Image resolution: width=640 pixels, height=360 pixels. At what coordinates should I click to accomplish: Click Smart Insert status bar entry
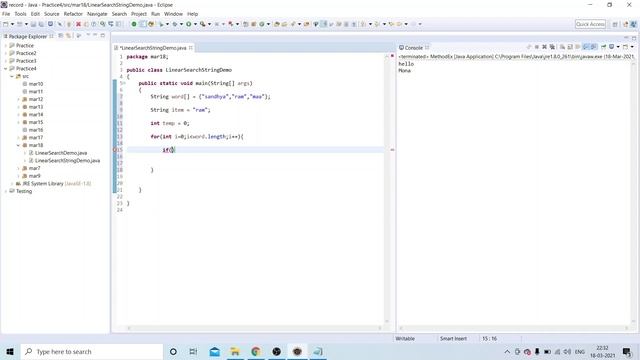(453, 338)
